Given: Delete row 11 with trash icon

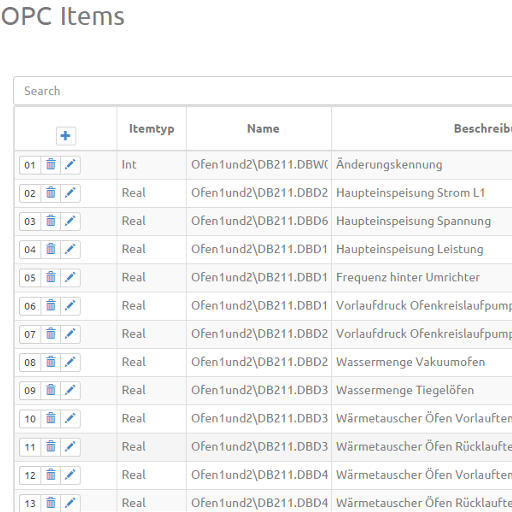Looking at the screenshot, I should click(x=51, y=447).
